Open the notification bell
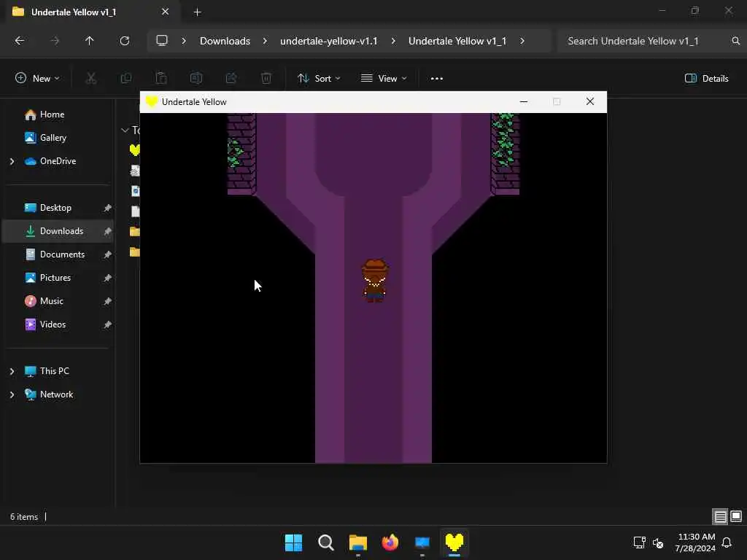This screenshot has height=560, width=747. (x=727, y=542)
